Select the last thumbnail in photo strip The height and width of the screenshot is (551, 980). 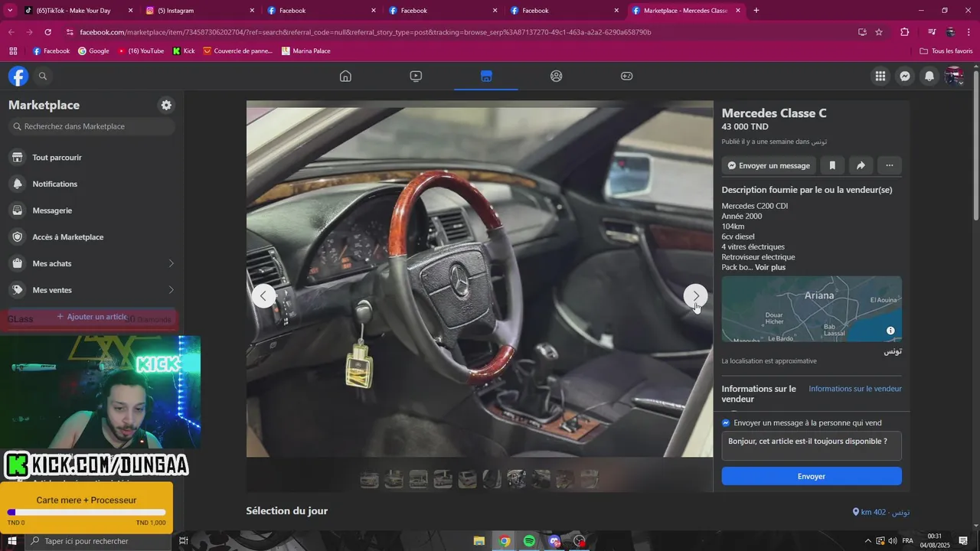coord(590,480)
